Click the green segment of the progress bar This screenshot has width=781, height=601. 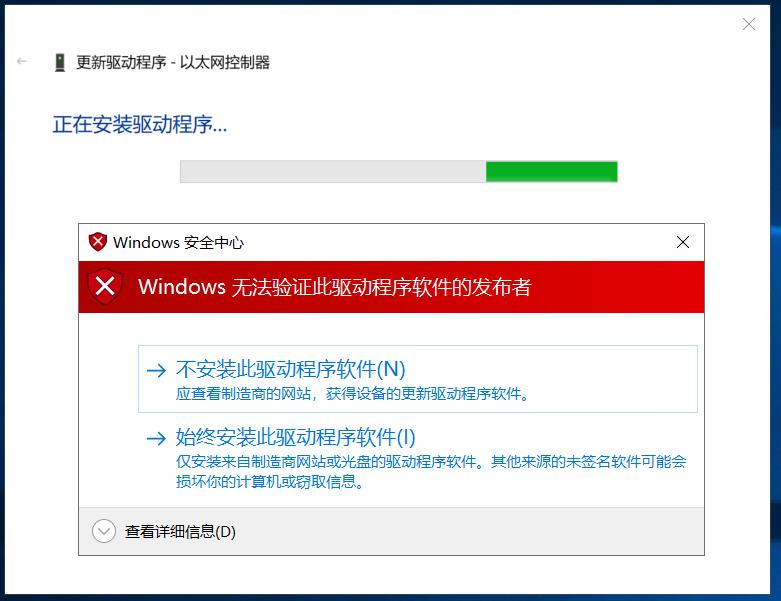tap(552, 172)
